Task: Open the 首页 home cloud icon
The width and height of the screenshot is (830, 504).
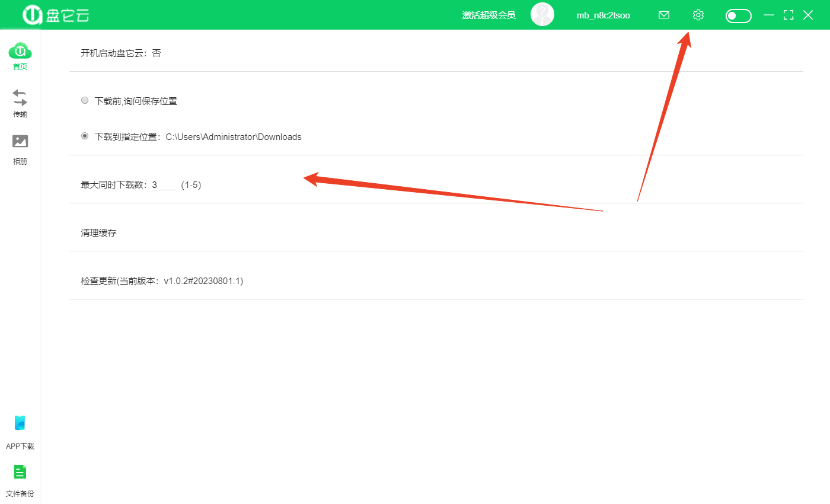Action: (x=20, y=52)
